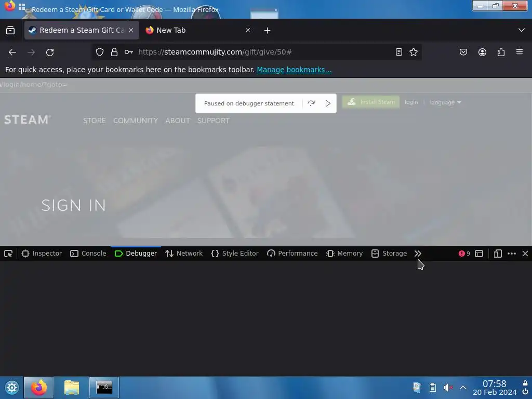Switch to the Console devtools panel
532x399 pixels.
[x=88, y=254]
